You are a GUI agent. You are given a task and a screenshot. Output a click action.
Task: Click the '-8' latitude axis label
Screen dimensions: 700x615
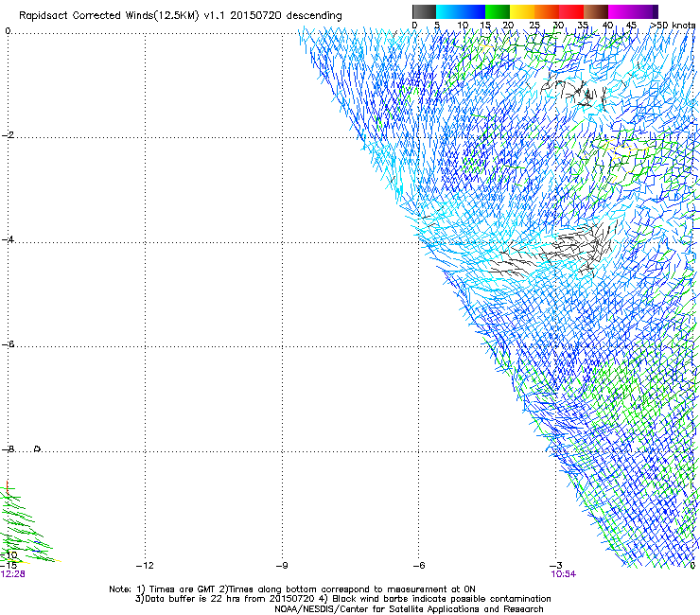[8, 448]
